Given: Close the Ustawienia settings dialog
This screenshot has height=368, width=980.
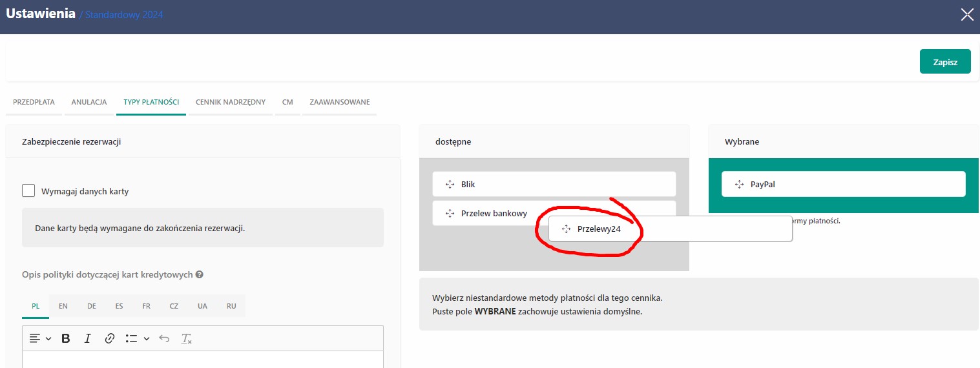Looking at the screenshot, I should 967,14.
